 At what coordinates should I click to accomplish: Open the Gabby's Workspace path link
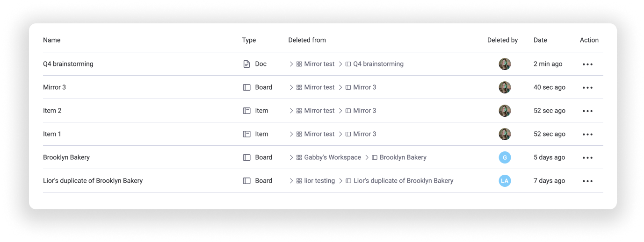(333, 157)
